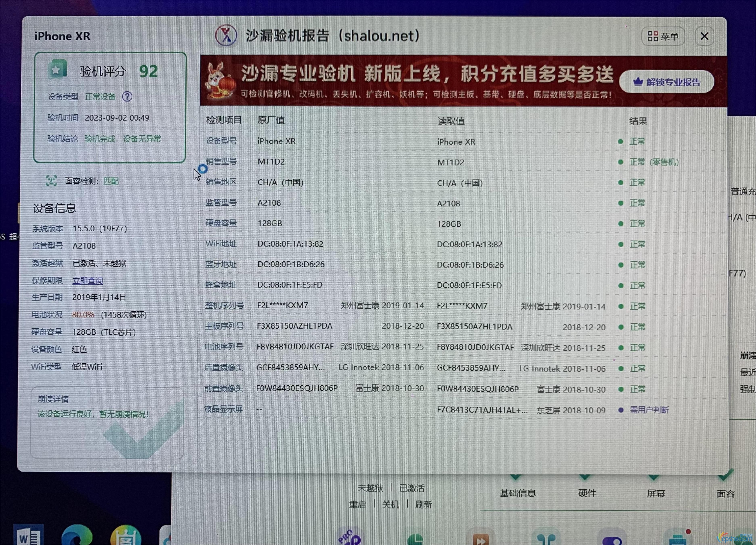The height and width of the screenshot is (545, 756).
Task: Click the read LCD serial F7C8413C71AJH41AL+...
Action: click(x=482, y=410)
